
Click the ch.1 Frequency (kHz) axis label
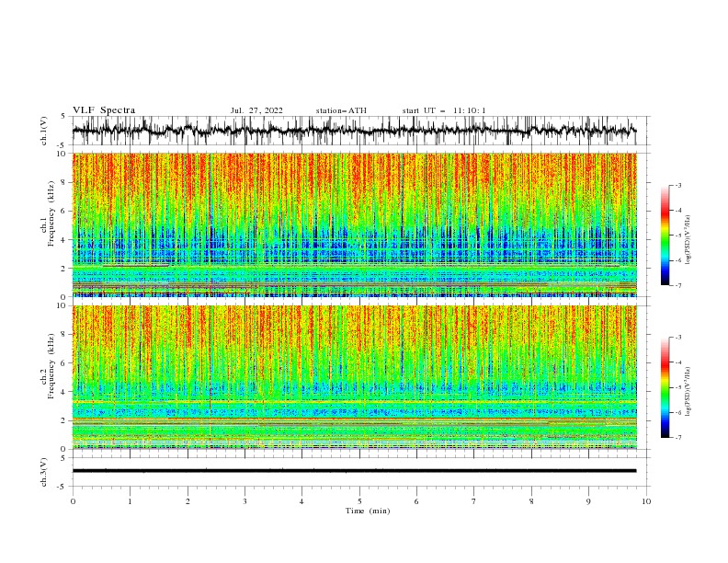click(48, 212)
